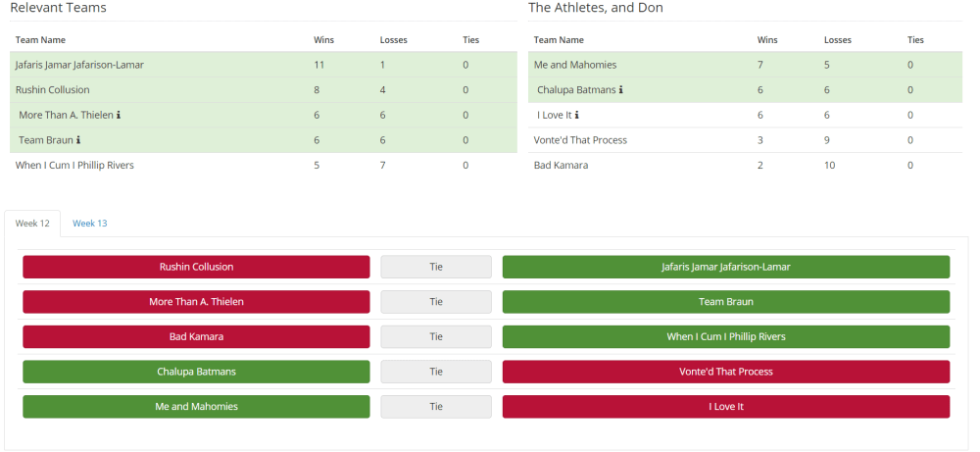Choose Team Braun matchup button
980x452 pixels.
tap(725, 302)
